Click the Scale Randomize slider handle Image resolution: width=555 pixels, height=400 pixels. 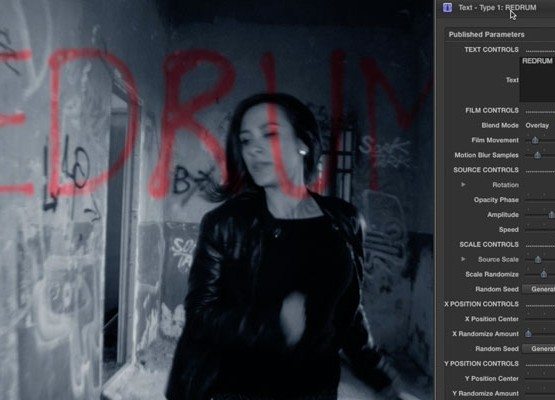pos(544,274)
